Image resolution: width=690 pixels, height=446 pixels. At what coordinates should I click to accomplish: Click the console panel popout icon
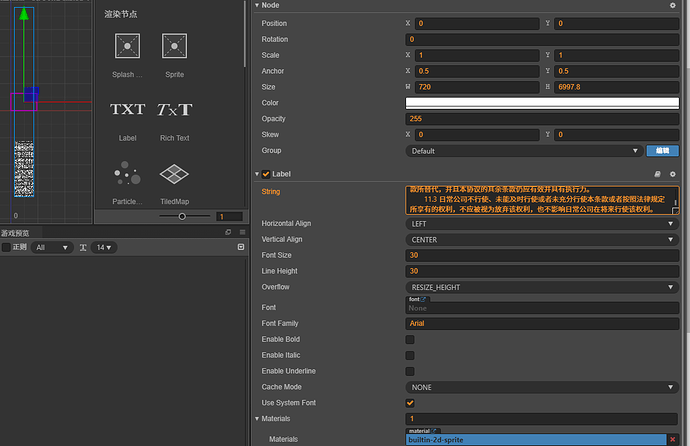(x=228, y=232)
